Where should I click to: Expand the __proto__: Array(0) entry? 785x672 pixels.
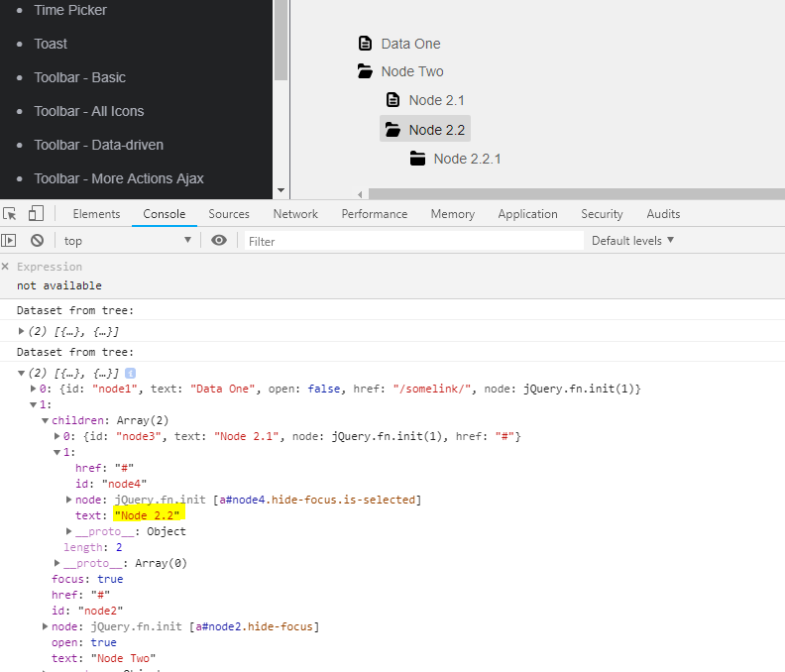pos(57,563)
